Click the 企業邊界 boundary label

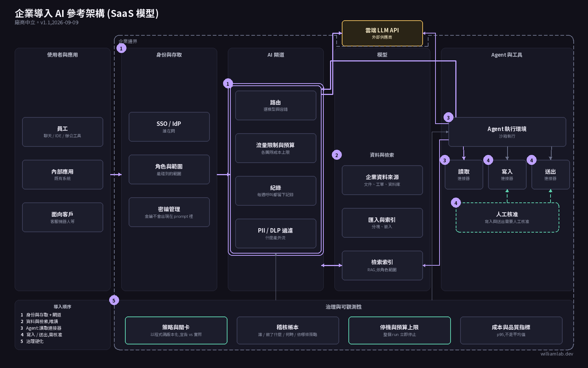point(128,42)
